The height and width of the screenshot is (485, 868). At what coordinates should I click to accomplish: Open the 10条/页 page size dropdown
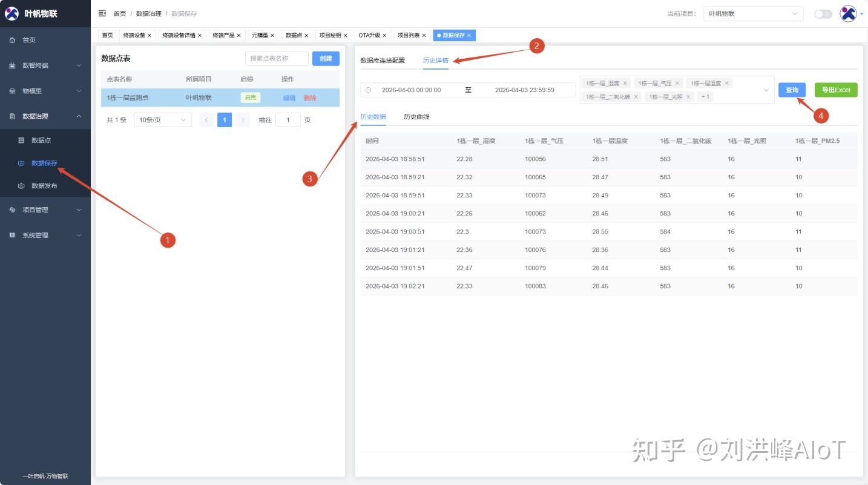(x=163, y=120)
